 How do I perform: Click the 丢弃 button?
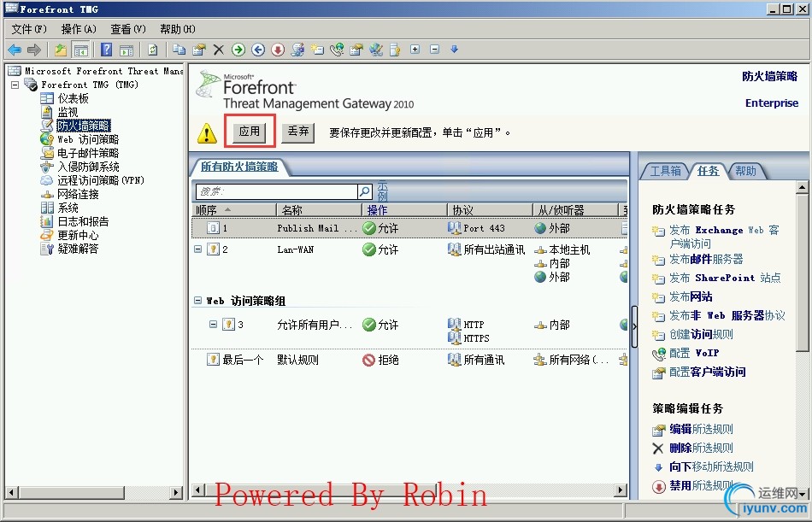click(298, 132)
